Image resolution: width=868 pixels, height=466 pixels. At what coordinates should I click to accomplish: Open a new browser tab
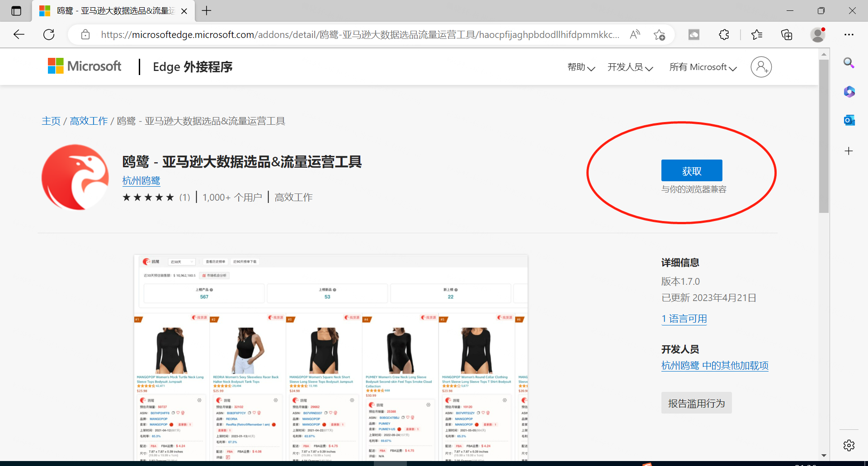coord(207,11)
